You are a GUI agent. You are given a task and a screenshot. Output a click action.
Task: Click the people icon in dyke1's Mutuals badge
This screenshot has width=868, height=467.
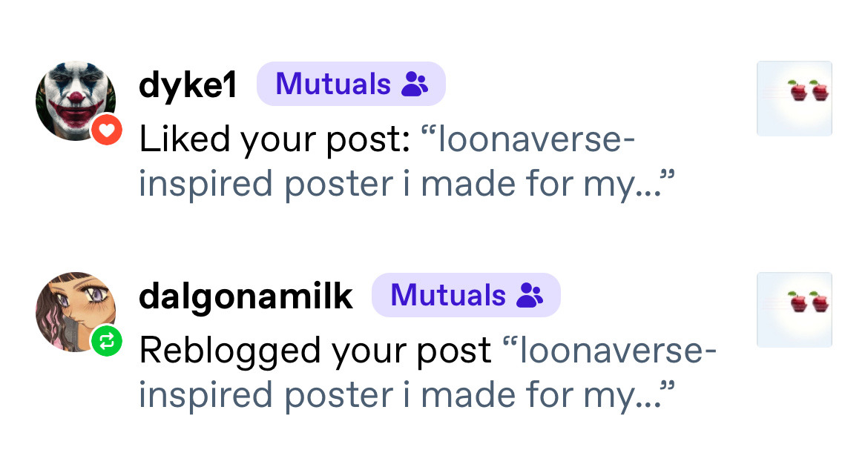click(415, 85)
